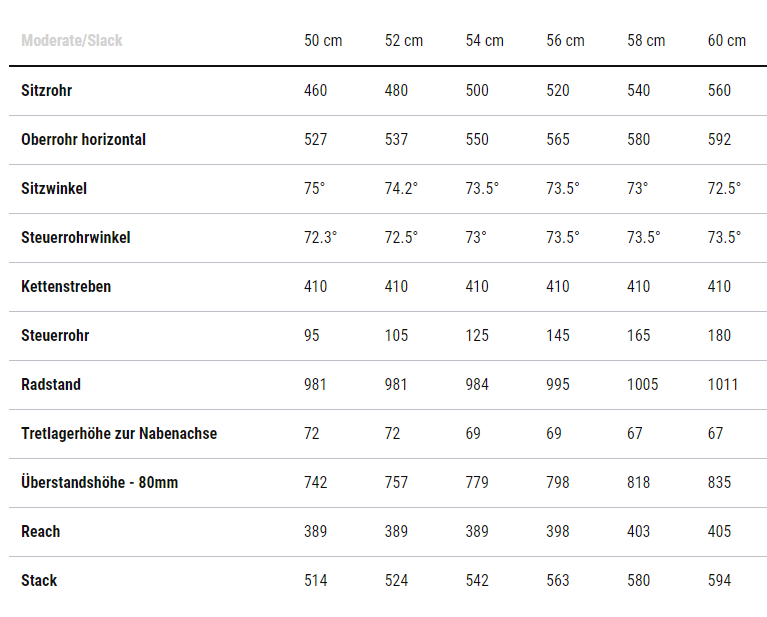Choose the 54 cm column header

pos(485,41)
